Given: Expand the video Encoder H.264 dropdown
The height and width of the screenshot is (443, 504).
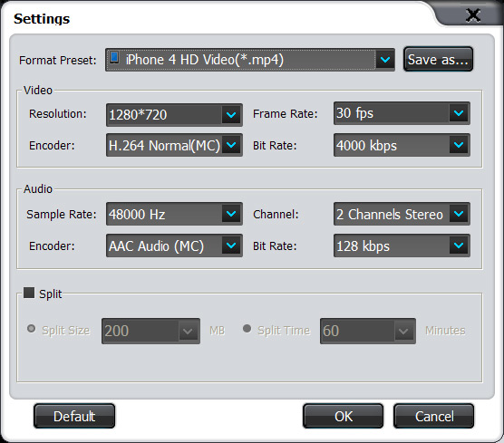Looking at the screenshot, I should pyautogui.click(x=231, y=145).
